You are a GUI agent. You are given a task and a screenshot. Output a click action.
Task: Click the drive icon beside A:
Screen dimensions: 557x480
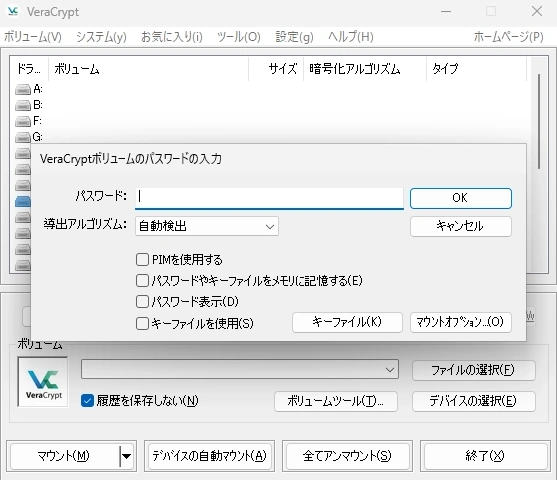coord(23,89)
